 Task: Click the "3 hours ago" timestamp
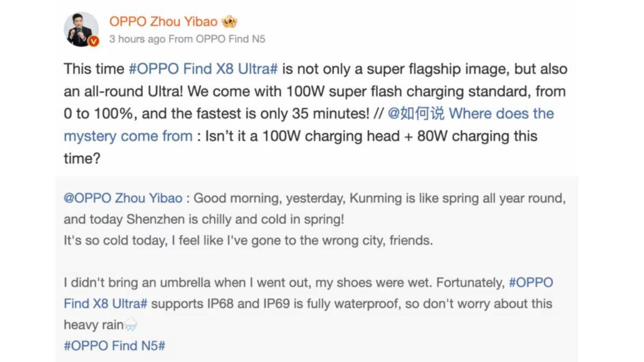[137, 39]
